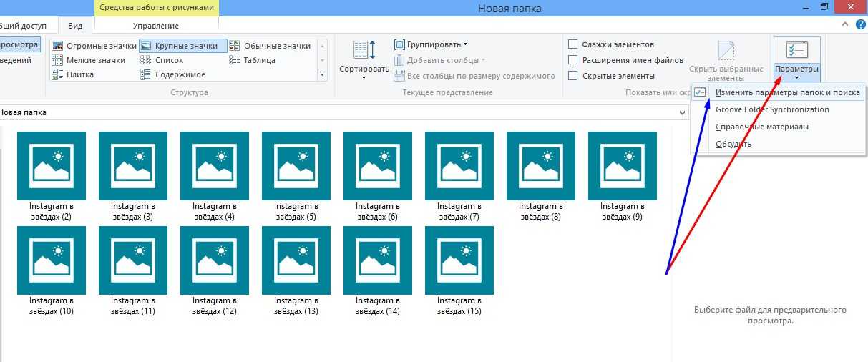Open the Сортировать sort menu
This screenshot has height=362, width=868.
364,59
